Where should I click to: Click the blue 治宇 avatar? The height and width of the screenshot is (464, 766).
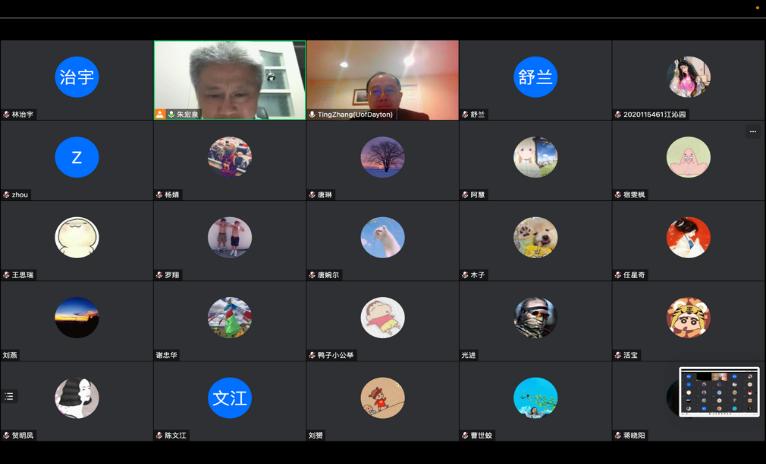pos(77,77)
